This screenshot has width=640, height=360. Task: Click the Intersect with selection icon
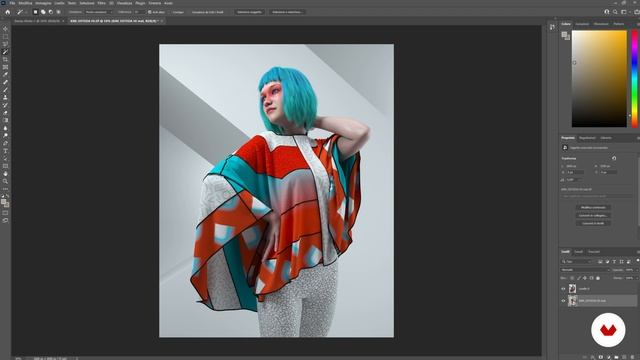pos(58,12)
